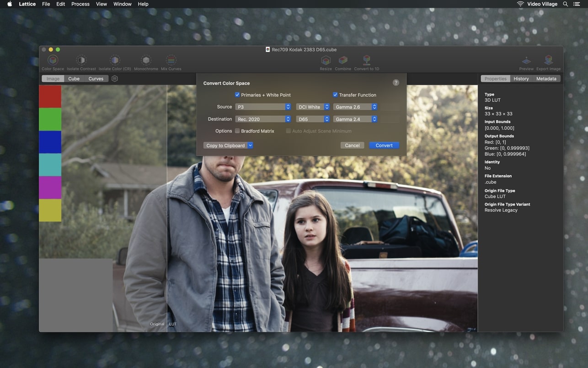Select the Color Space tool icon
588x368 pixels.
[53, 60]
